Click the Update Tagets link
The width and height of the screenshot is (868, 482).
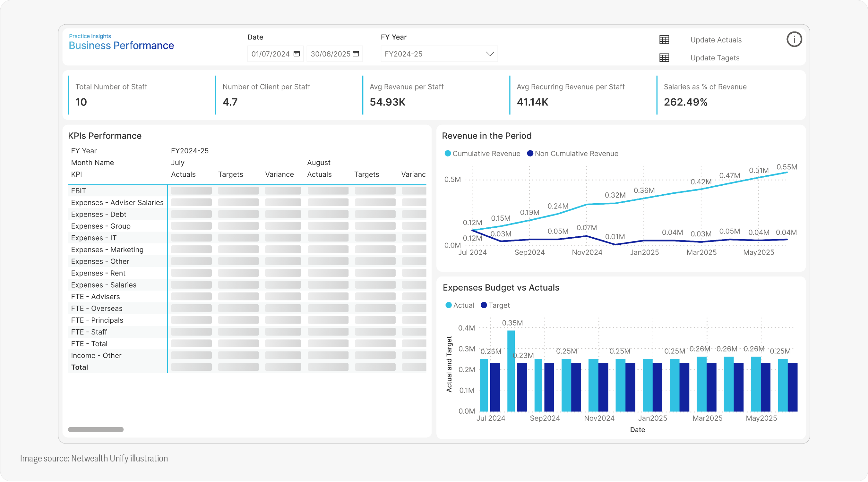[715, 58]
